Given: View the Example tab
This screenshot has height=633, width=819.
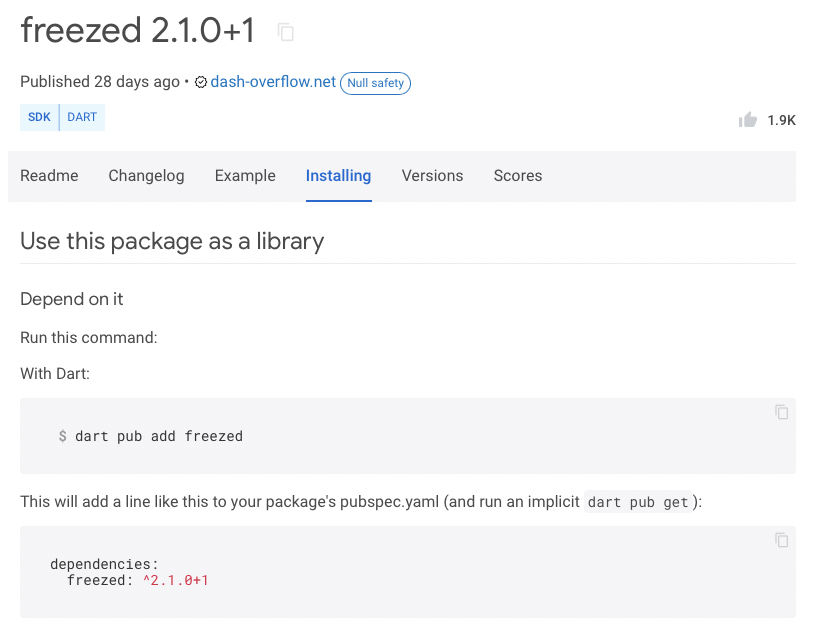Looking at the screenshot, I should 245,175.
